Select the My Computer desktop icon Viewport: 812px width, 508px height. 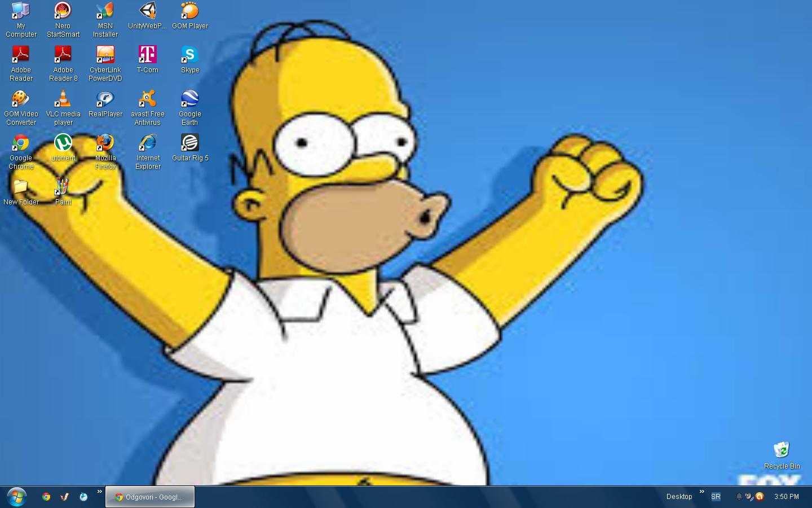coord(21,20)
